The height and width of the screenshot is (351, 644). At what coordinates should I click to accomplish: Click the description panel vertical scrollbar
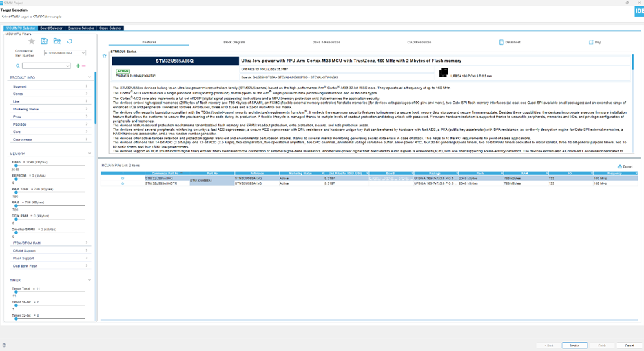[632, 62]
